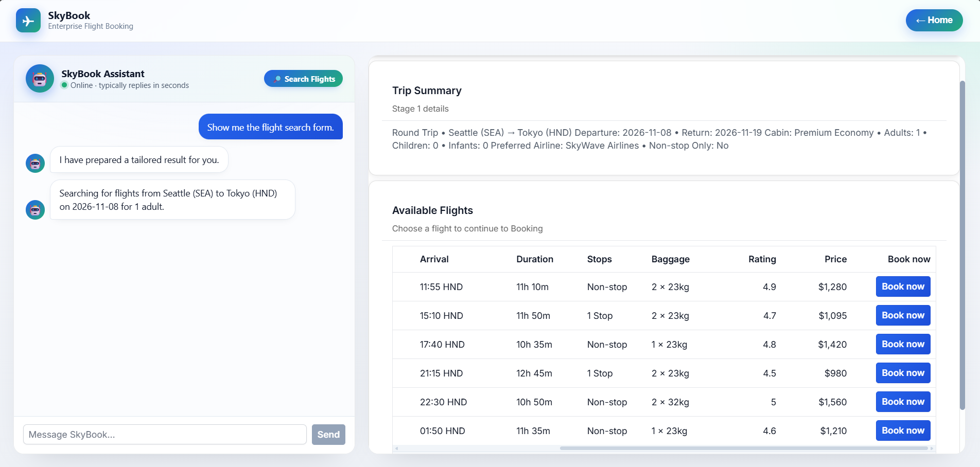Click the 'Searching for flights from Seattle' message
The width and height of the screenshot is (980, 467).
172,200
